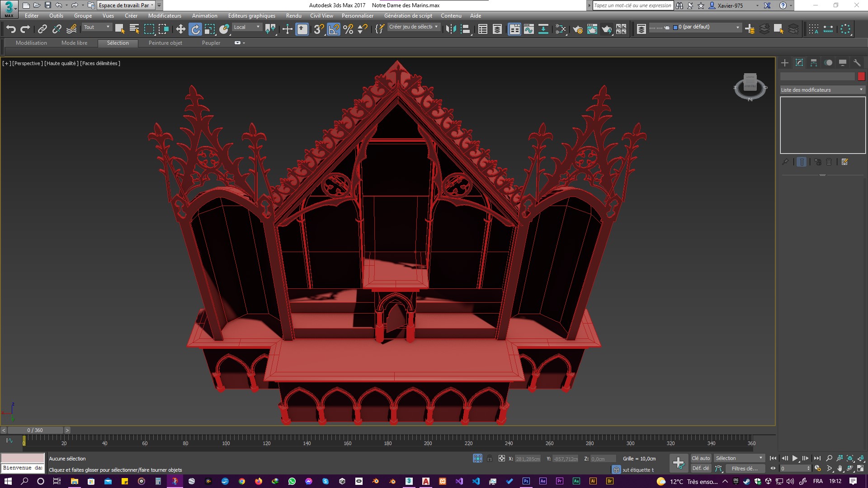868x488 pixels.
Task: Toggle the Selection Lock padlock
Action: click(x=490, y=459)
